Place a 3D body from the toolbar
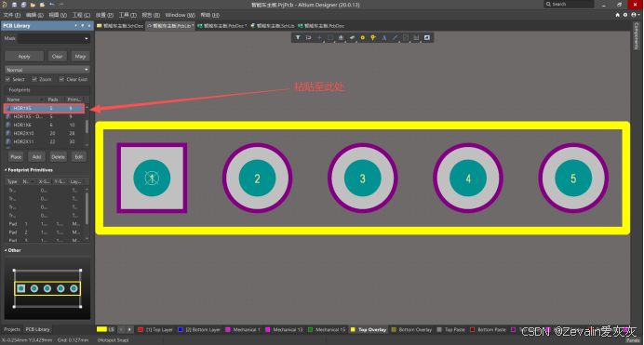 (352, 38)
